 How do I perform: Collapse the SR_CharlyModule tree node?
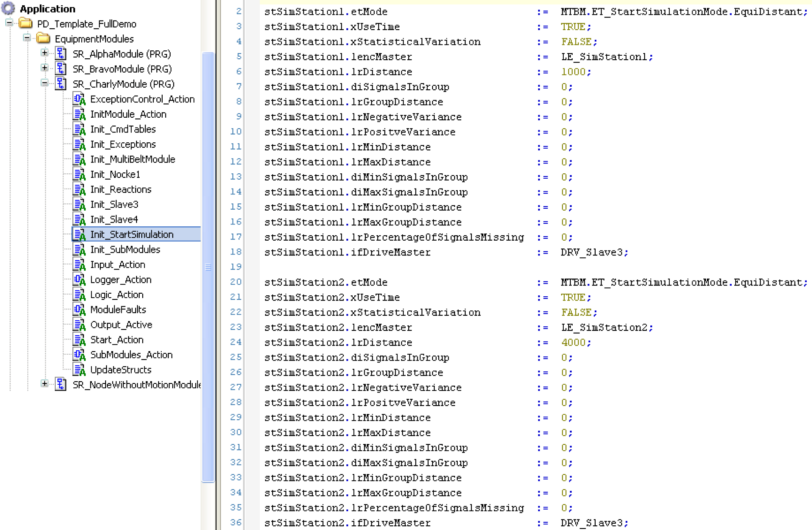(44, 83)
